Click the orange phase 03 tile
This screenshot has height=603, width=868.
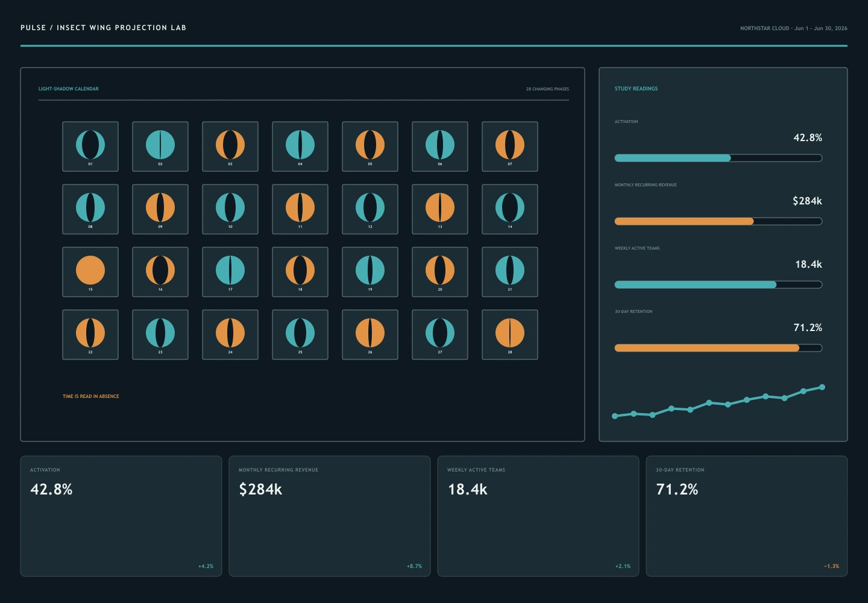pos(230,147)
